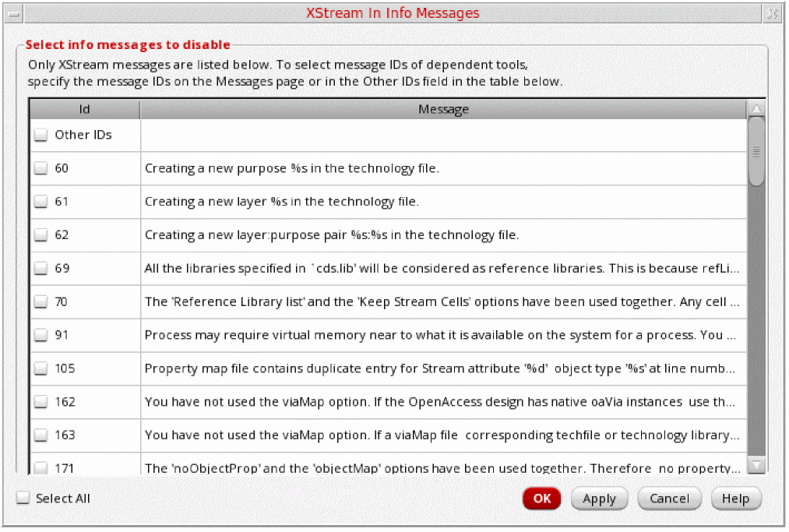
Task: Toggle the Select All checkbox
Action: (x=23, y=499)
